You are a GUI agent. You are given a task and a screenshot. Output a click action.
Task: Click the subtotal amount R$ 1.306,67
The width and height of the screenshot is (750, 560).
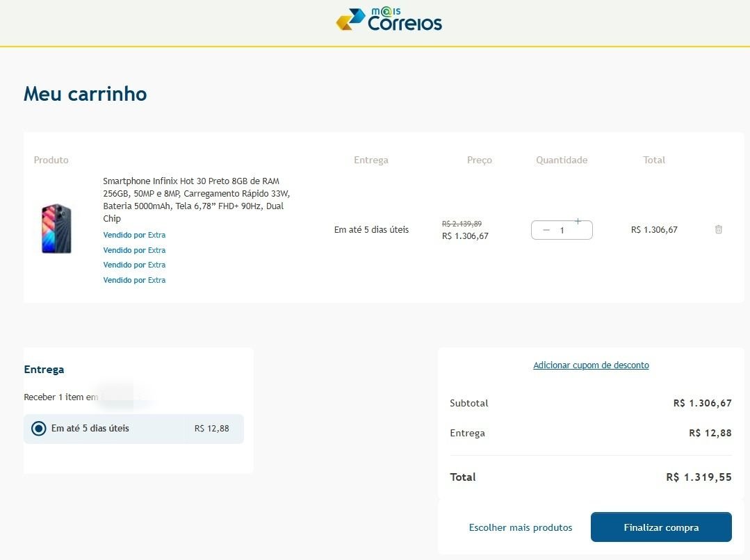(702, 403)
